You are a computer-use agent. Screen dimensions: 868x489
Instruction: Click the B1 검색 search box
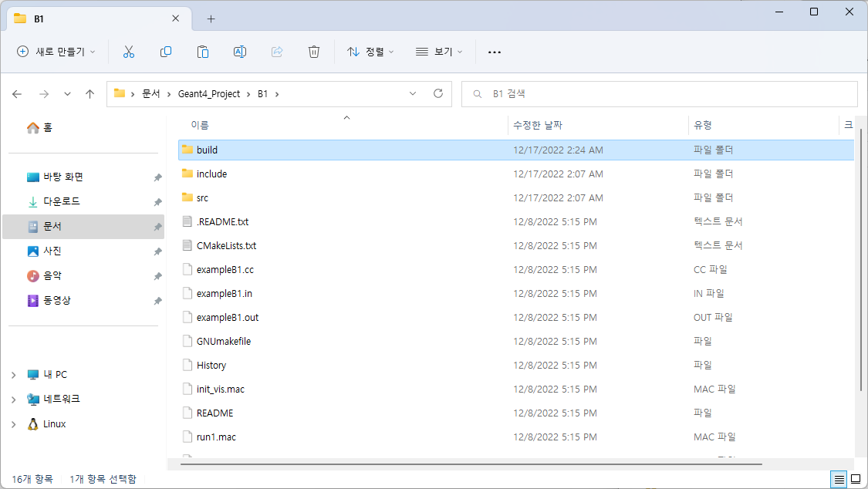pos(664,93)
